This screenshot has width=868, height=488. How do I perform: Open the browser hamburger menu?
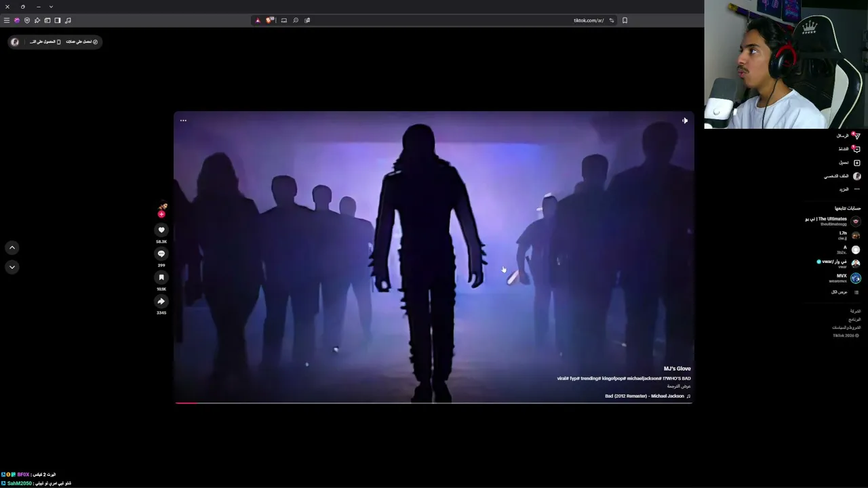(7, 20)
